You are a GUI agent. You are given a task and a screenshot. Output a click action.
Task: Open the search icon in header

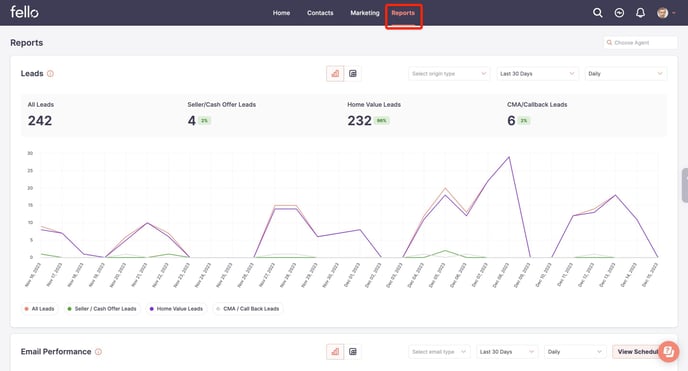[597, 13]
